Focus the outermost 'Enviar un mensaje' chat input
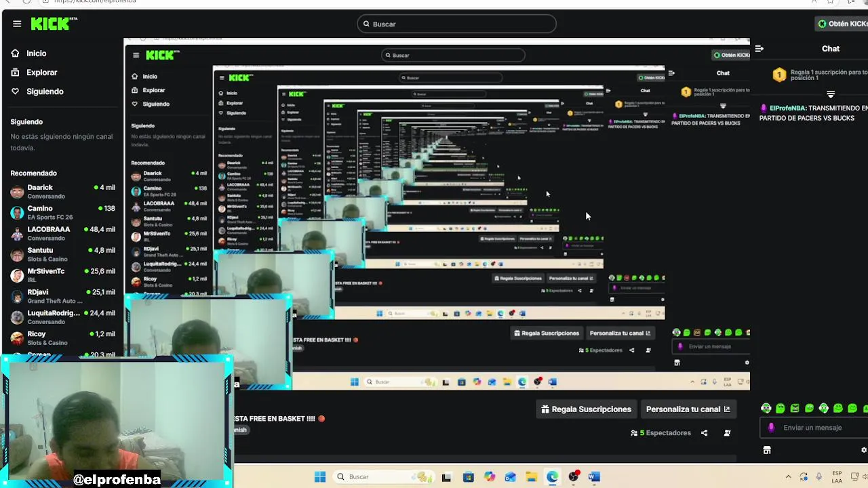This screenshot has width=868, height=488. coord(814,428)
